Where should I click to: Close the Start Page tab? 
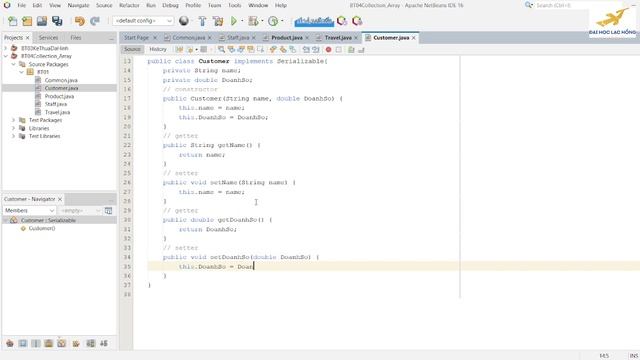155,38
